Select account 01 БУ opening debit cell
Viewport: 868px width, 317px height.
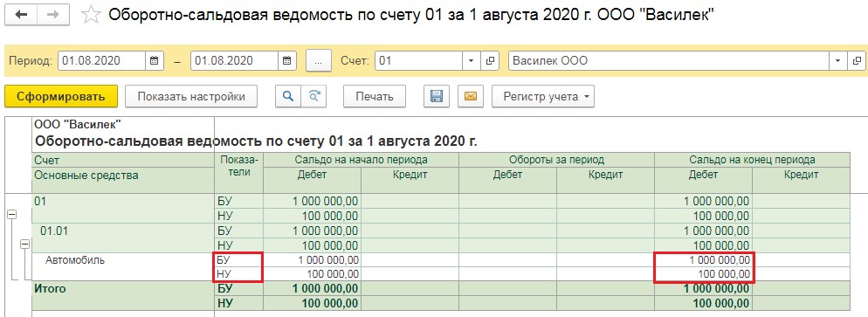pos(313,201)
